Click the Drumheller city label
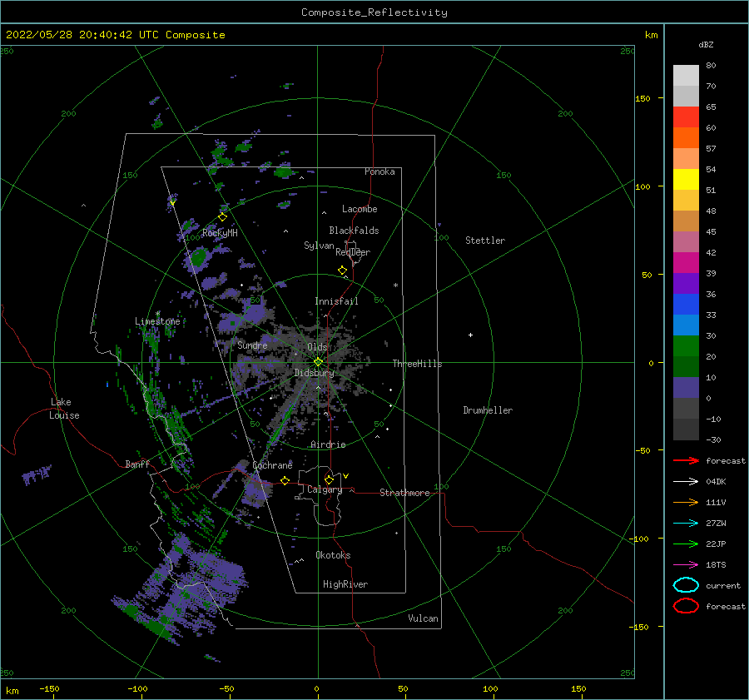This screenshot has height=700, width=749. (488, 410)
